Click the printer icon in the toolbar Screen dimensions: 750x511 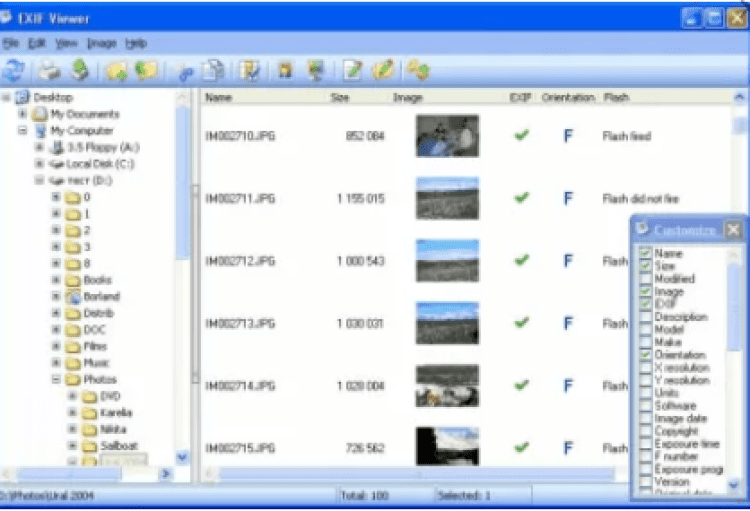click(x=49, y=70)
